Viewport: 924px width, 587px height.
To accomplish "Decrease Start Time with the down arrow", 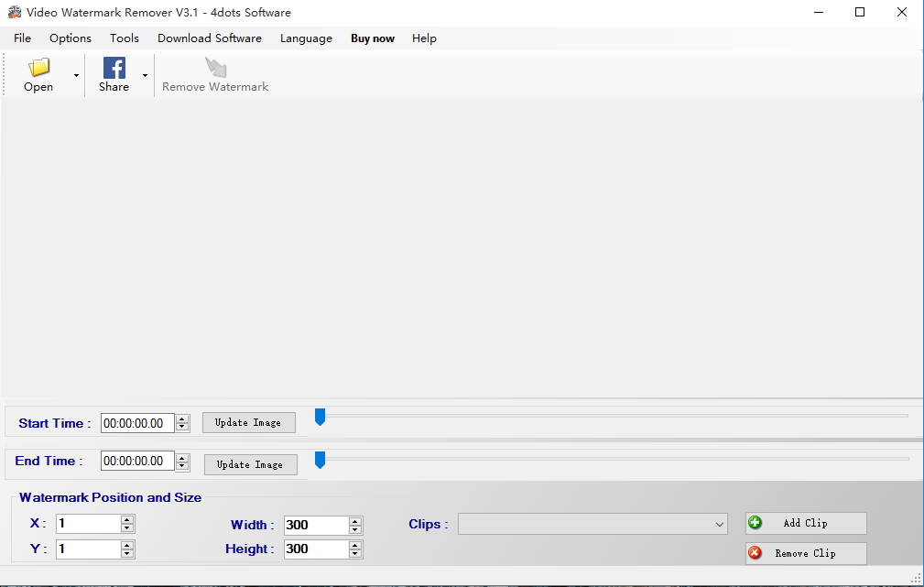I will tap(182, 428).
